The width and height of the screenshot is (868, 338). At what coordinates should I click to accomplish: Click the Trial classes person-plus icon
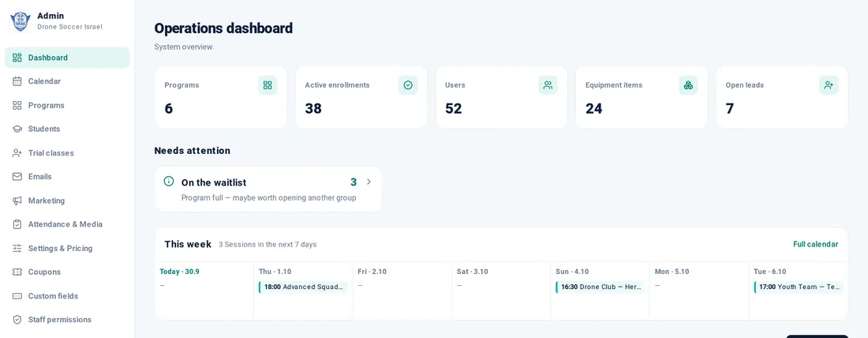[x=17, y=153]
